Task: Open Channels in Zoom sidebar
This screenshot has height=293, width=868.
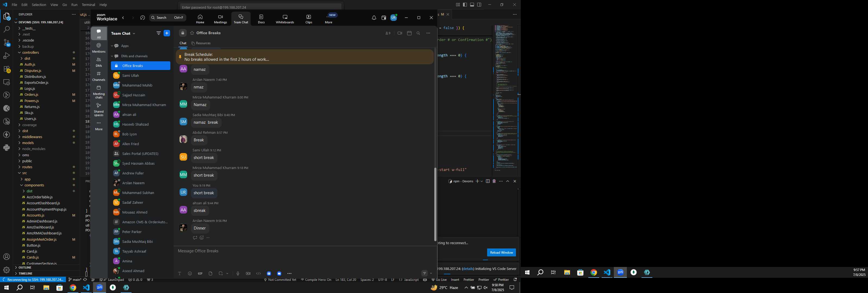Action: tap(99, 76)
